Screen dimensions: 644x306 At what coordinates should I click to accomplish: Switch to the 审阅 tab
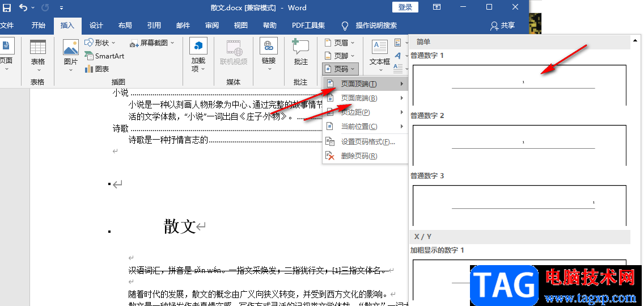[212, 26]
